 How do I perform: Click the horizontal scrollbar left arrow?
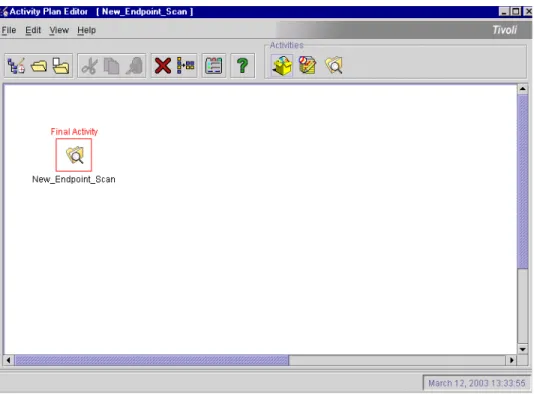[x=9, y=360]
